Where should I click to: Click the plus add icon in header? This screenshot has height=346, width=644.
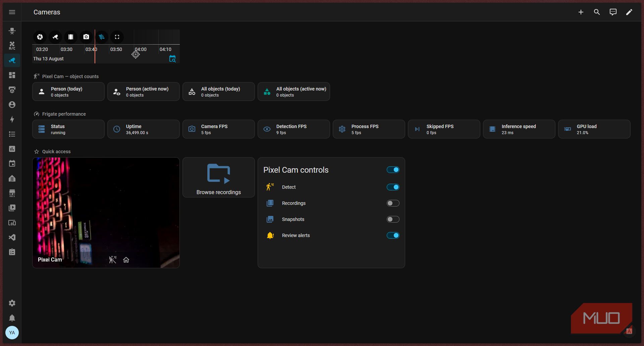[x=581, y=12]
